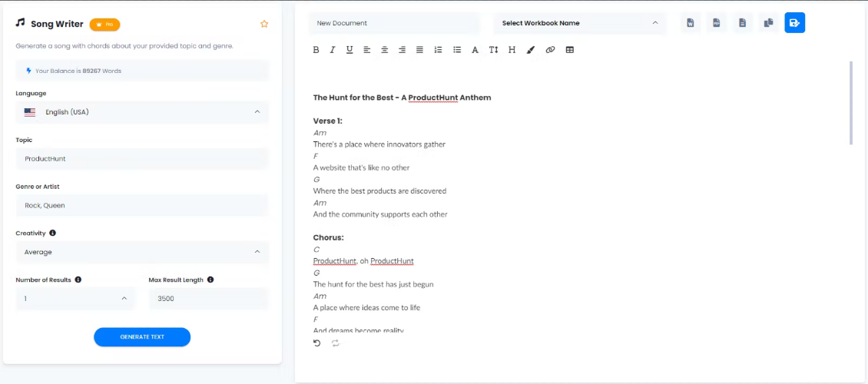This screenshot has height=384, width=868.
Task: Click the word balance info bar
Action: [x=142, y=71]
